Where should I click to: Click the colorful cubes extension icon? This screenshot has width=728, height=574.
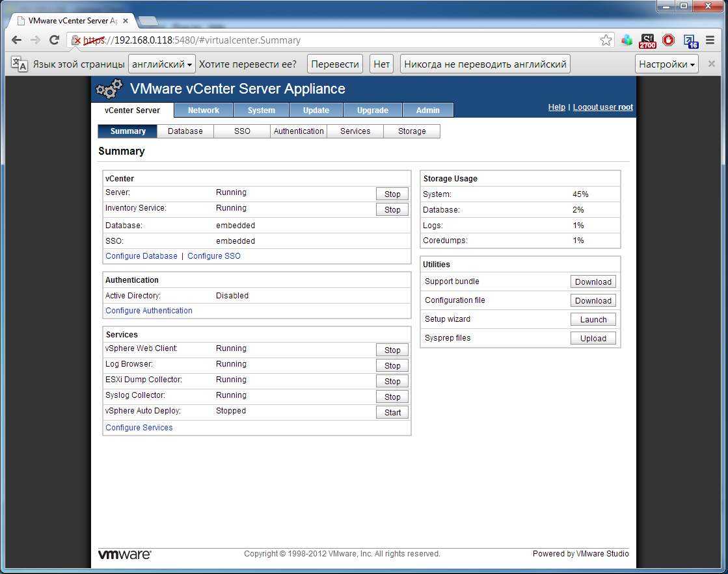627,40
